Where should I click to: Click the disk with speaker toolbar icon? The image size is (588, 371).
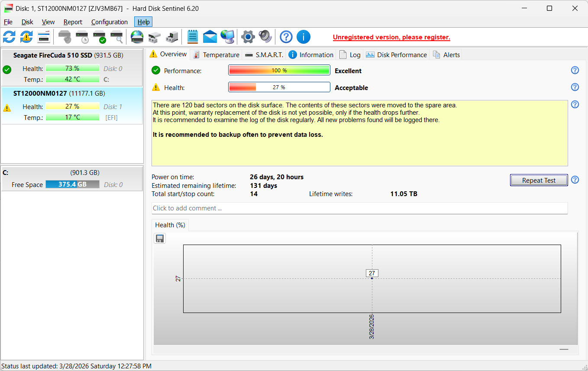point(65,37)
